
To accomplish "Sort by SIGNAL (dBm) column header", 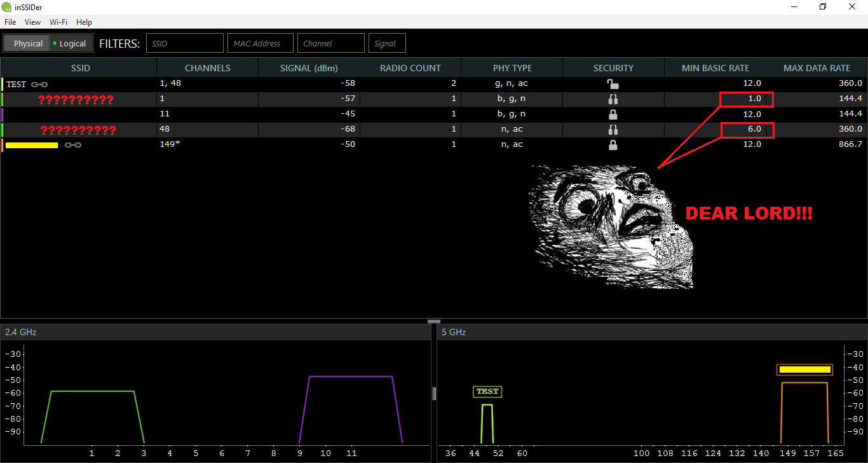I will point(309,68).
